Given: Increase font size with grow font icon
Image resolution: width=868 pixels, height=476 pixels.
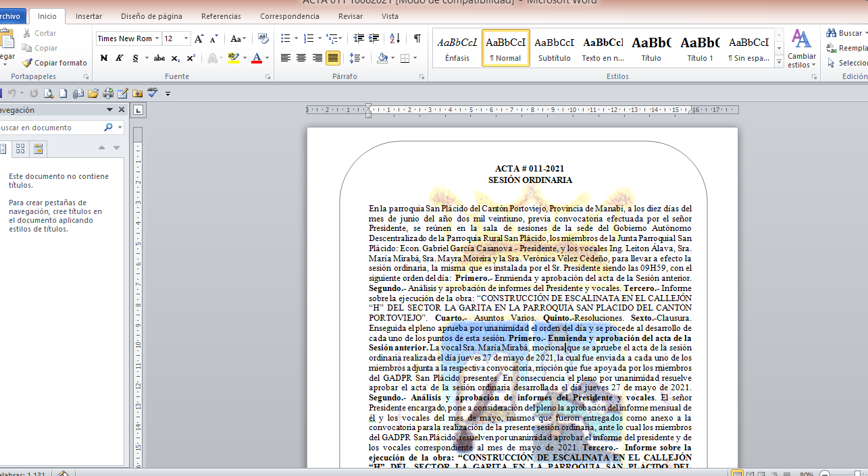Looking at the screenshot, I should (x=199, y=38).
